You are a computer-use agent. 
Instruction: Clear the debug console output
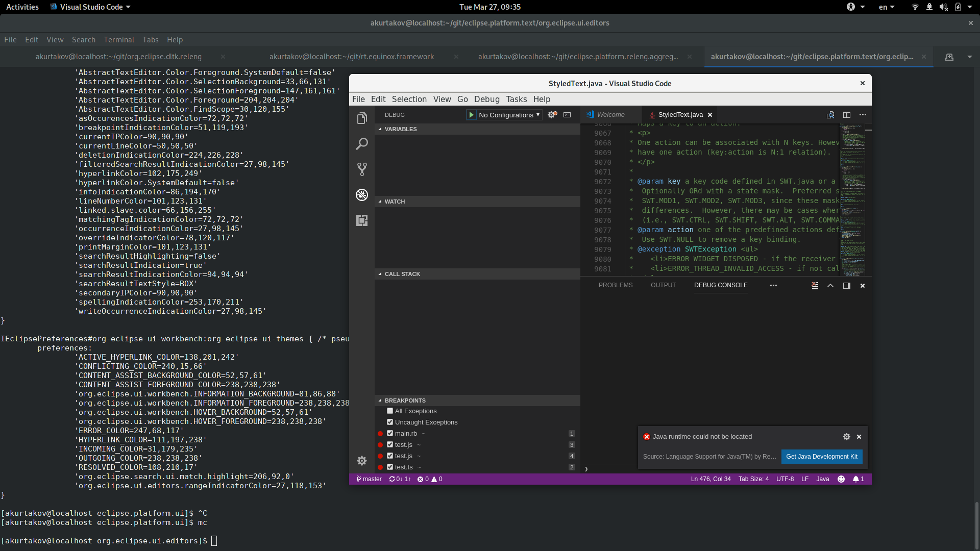[x=815, y=286]
